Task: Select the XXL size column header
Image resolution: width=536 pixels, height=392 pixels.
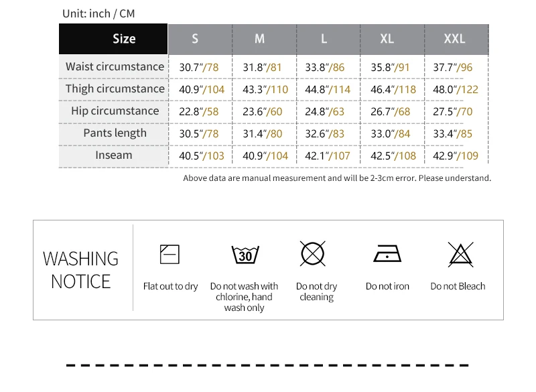Action: pos(454,39)
